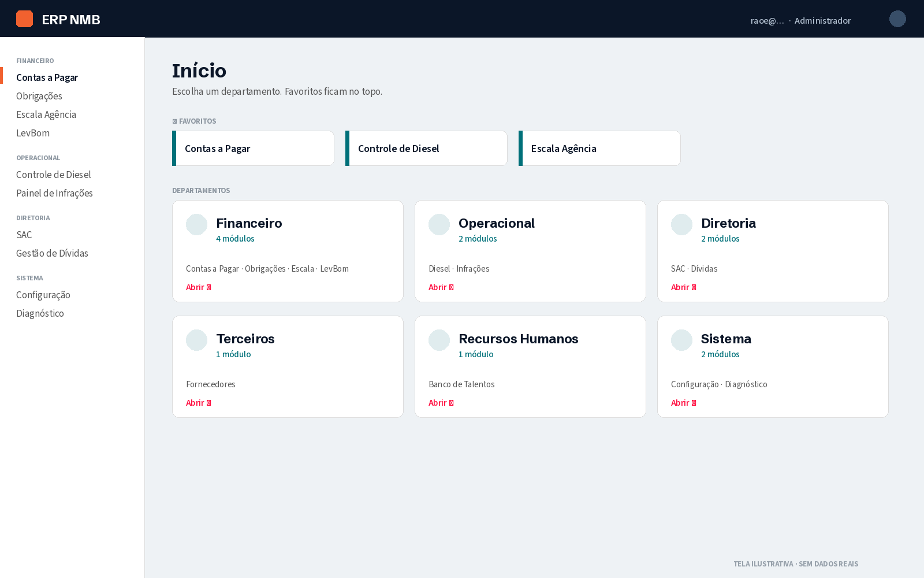
Task: Click the Diretoria department round icon
Action: tap(681, 224)
